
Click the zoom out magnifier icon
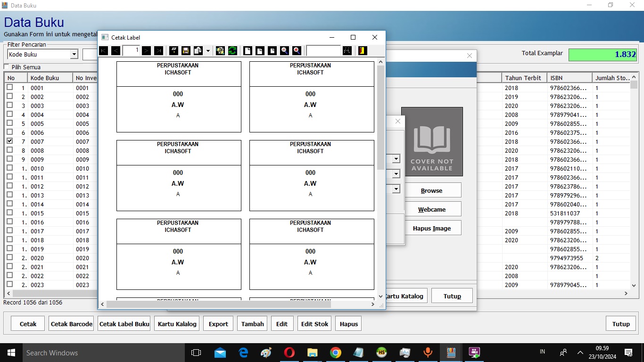pos(284,50)
